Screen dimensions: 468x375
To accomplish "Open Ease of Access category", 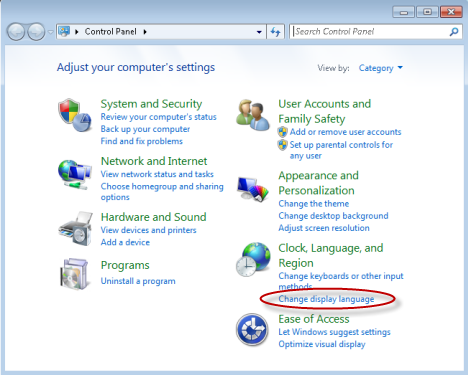I will 314,319.
